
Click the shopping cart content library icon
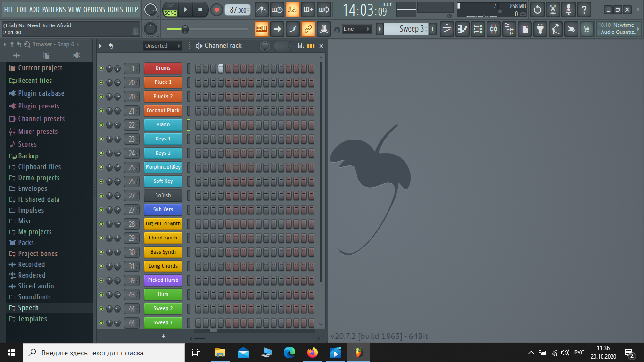pos(586,29)
